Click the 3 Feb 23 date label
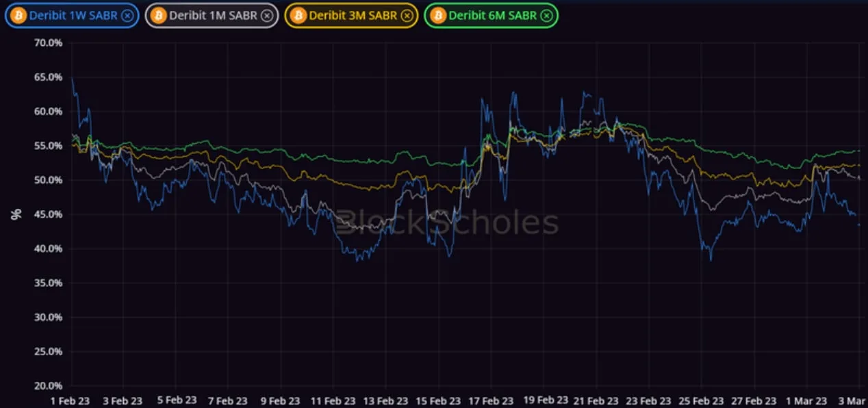Screen dimensions: 868x408 [x=123, y=400]
